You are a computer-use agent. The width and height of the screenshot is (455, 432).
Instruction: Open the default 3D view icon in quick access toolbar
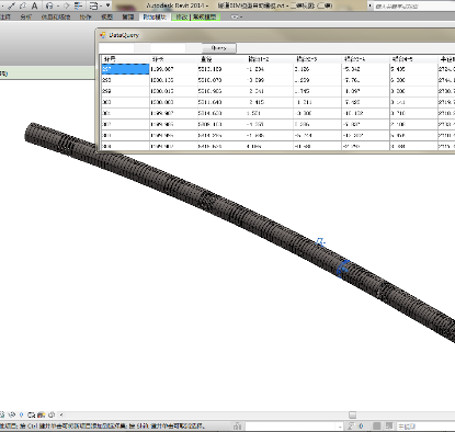[49, 6]
